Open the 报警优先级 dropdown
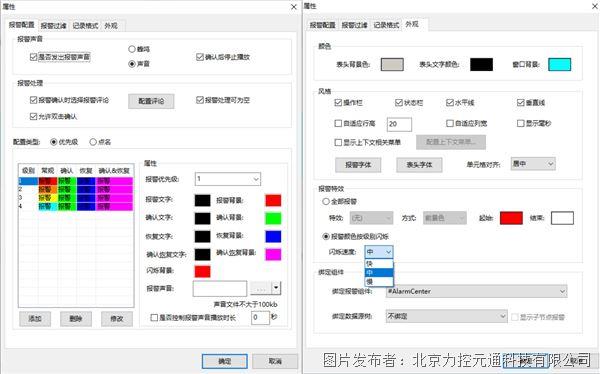The width and height of the screenshot is (600, 374). click(228, 179)
